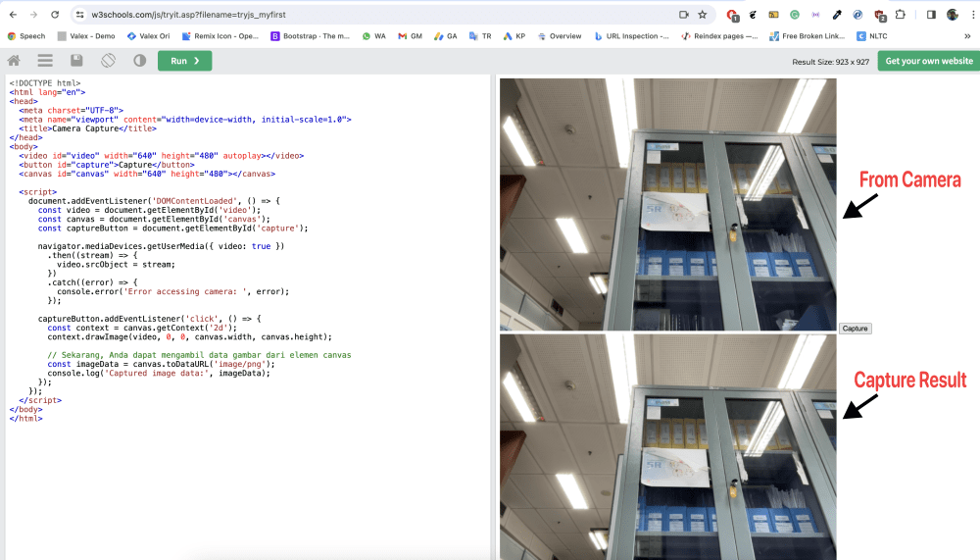The image size is (980, 560).
Task: Reload the page with the refresh icon
Action: [55, 15]
